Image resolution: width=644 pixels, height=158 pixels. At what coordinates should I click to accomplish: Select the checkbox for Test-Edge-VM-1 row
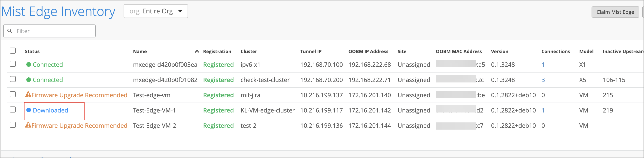pos(13,110)
